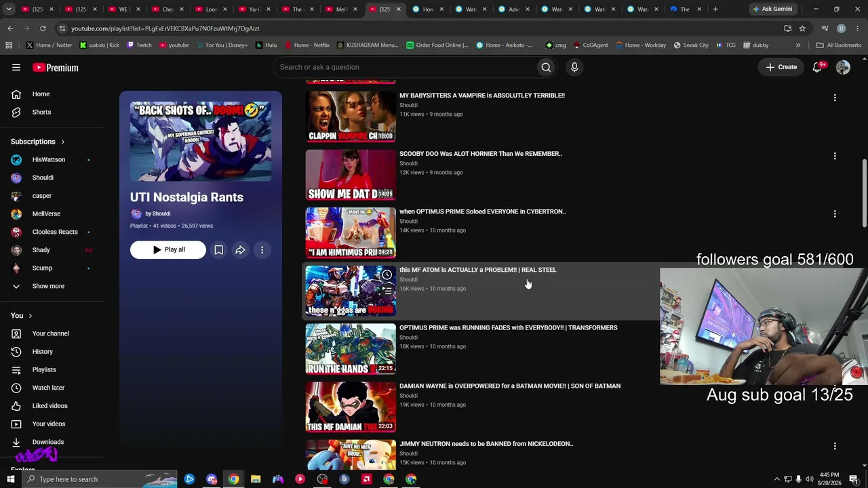This screenshot has width=868, height=488.
Task: Open options for JIMMY NEUTRON video
Action: click(x=835, y=446)
